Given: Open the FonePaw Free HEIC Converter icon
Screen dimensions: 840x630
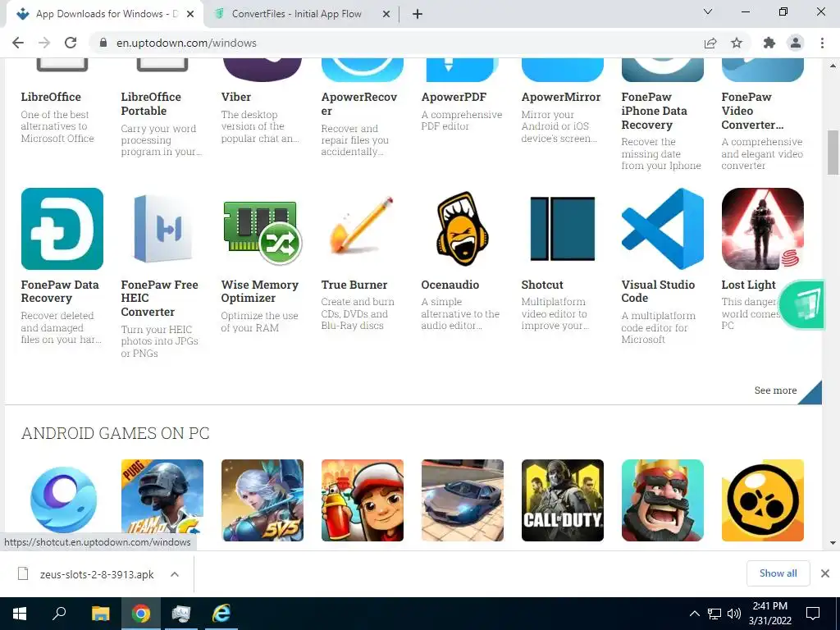Looking at the screenshot, I should pos(162,229).
